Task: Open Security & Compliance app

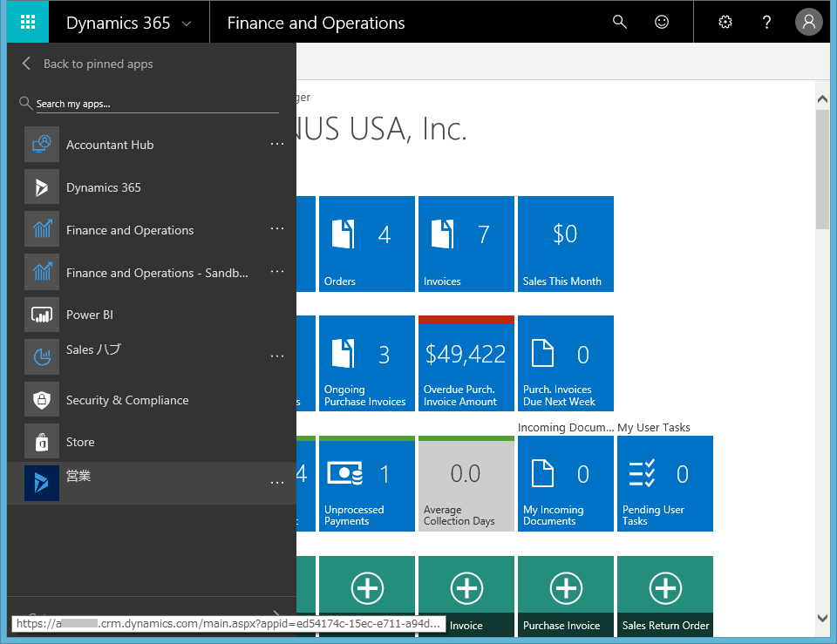Action: 127,400
